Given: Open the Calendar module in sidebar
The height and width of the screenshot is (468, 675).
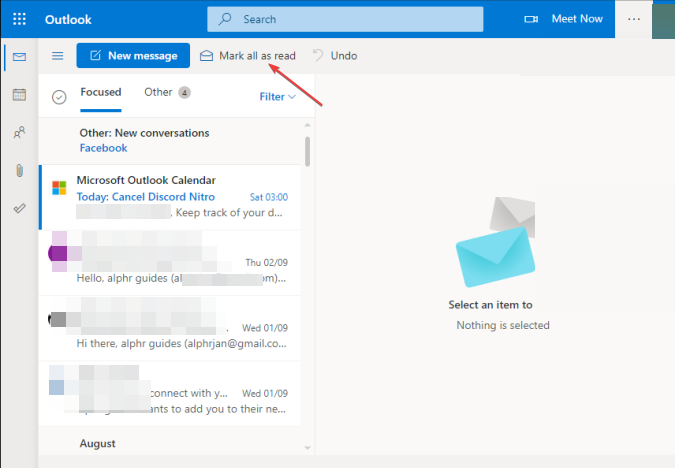Looking at the screenshot, I should (19, 94).
